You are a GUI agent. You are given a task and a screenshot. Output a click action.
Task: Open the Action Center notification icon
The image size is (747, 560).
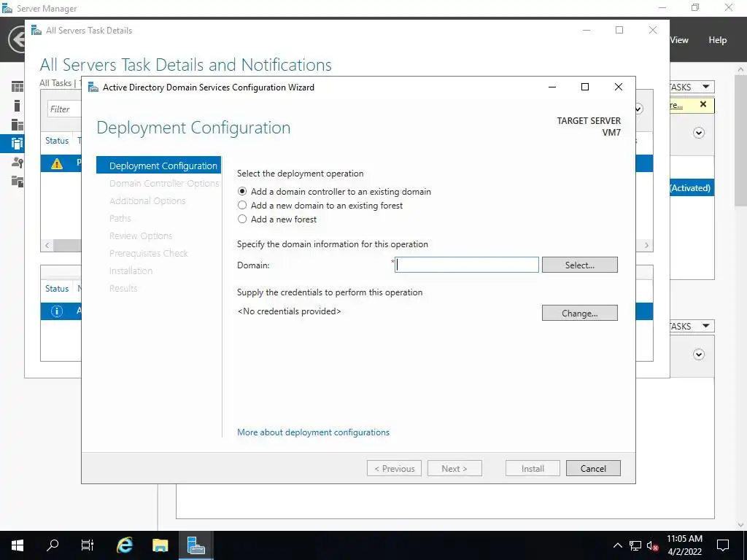(x=723, y=545)
